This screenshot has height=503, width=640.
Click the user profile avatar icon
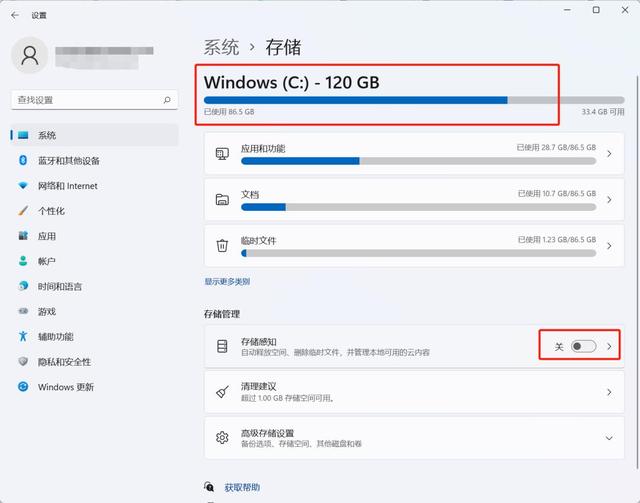29,55
